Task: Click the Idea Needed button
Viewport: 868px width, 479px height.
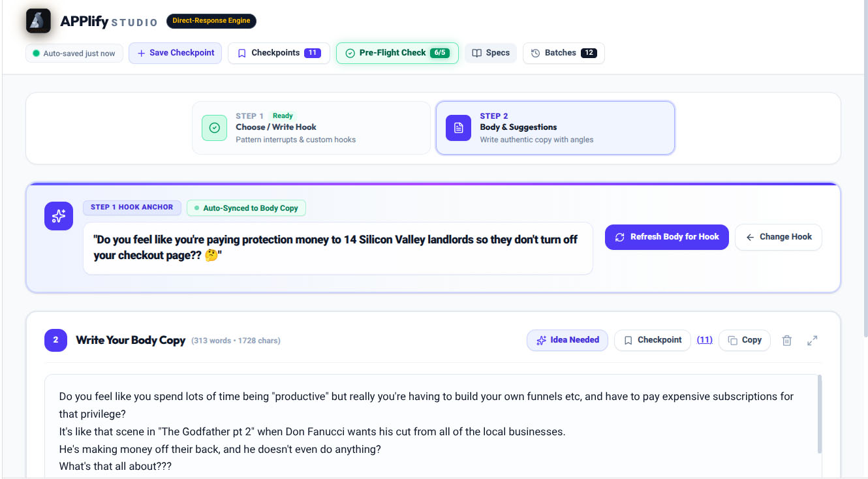Action: tap(567, 340)
